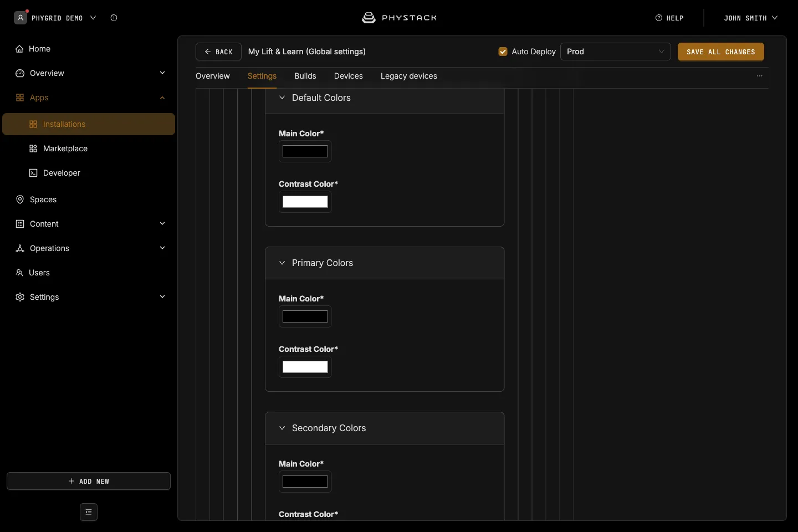Viewport: 798px width, 532px height.
Task: Click the Spaces location pin icon
Action: [x=20, y=199]
